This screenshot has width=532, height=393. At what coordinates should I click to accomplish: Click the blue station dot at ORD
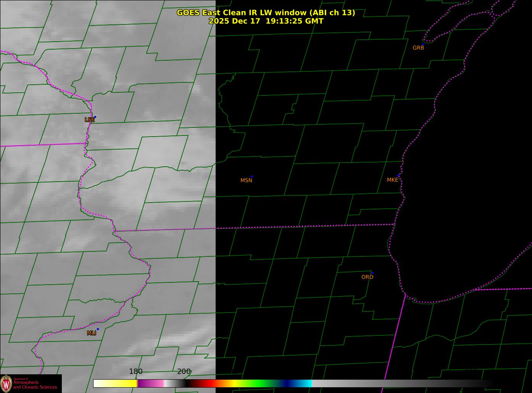372,273
